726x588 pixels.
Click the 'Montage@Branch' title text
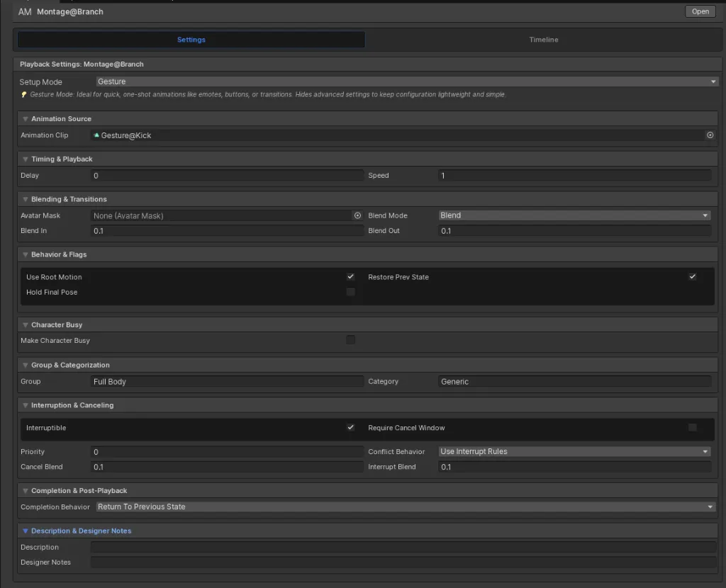(70, 11)
